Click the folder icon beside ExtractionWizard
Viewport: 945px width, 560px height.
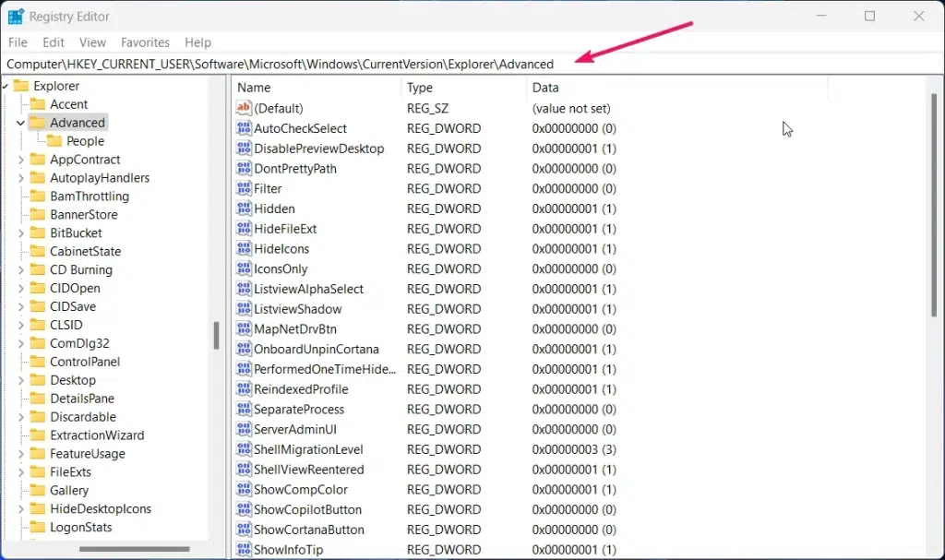[37, 435]
